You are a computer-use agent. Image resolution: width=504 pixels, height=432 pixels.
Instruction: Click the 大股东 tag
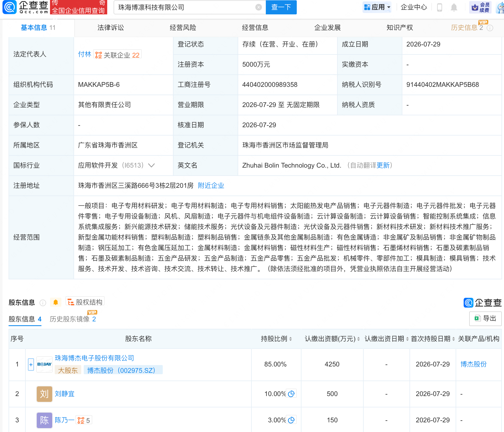[x=68, y=370]
